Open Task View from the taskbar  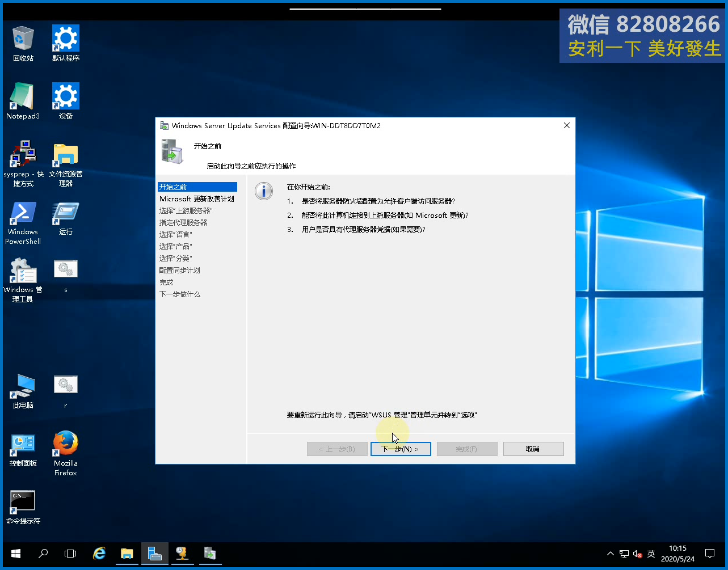tap(70, 554)
